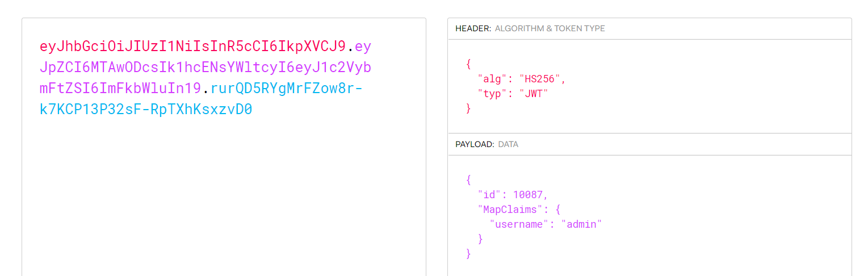
Task: Click the PAYLOAD: panel label
Action: click(475, 144)
